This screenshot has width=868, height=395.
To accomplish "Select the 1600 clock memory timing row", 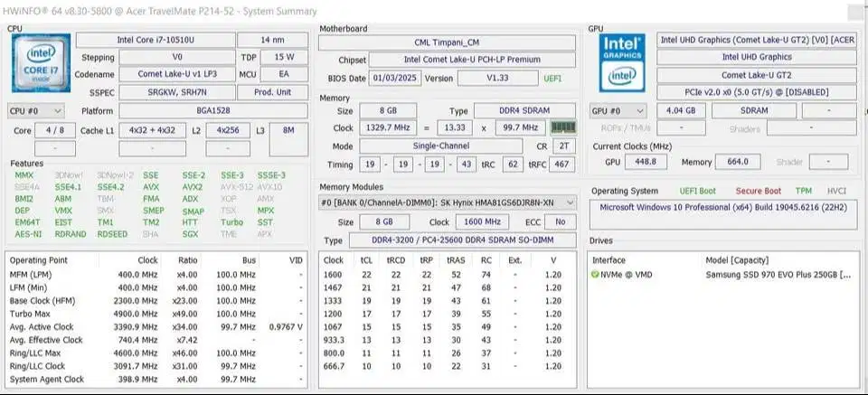I will [443, 274].
